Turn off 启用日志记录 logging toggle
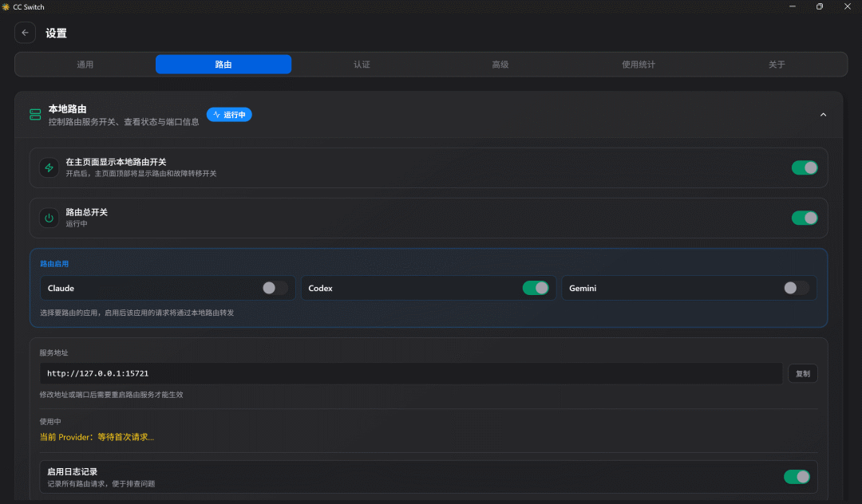 [797, 477]
